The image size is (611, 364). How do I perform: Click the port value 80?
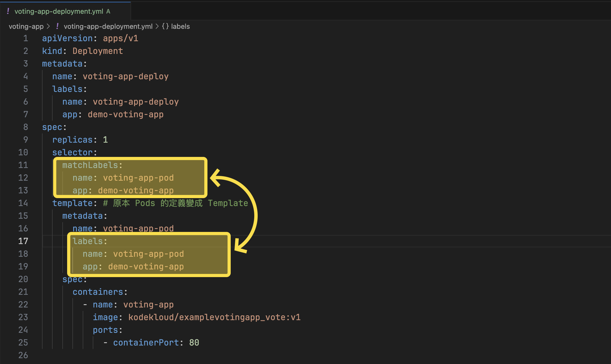pyautogui.click(x=194, y=343)
